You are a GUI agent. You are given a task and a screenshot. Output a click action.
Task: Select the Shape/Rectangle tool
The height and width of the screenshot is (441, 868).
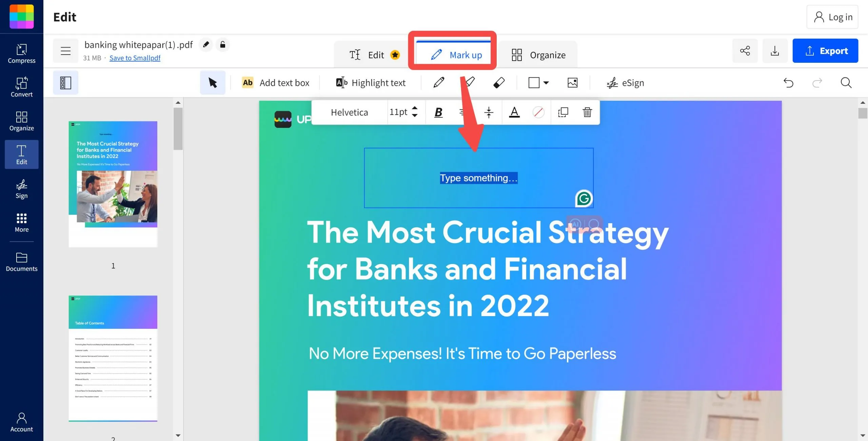pos(533,83)
